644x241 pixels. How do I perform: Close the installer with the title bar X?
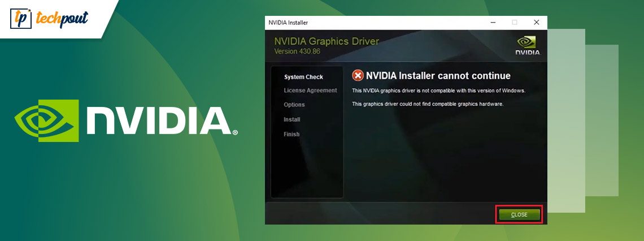(536, 23)
